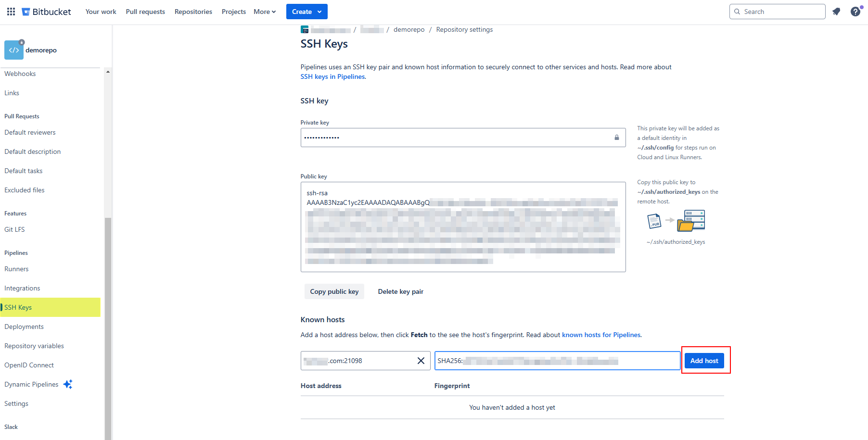Click the Fingerprint column header
This screenshot has height=440, width=868.
click(x=452, y=386)
